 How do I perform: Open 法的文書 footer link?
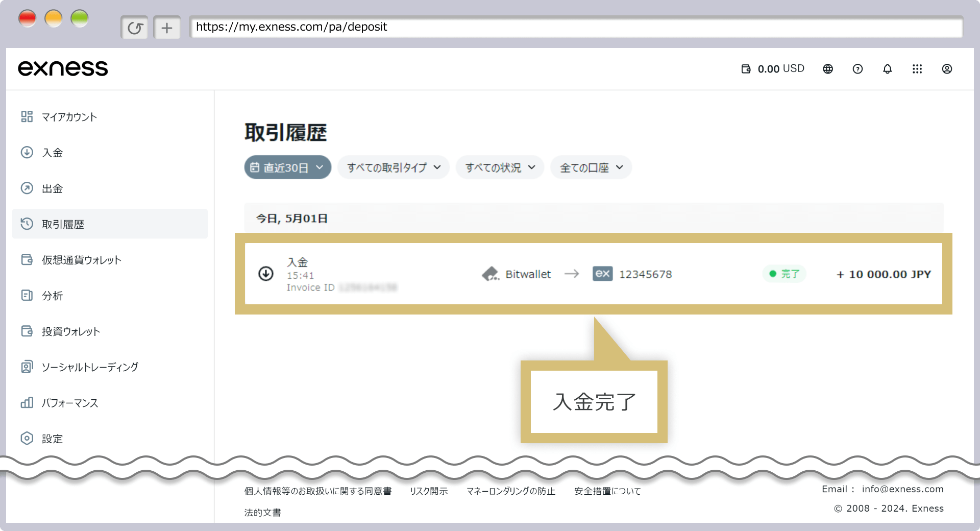click(262, 513)
